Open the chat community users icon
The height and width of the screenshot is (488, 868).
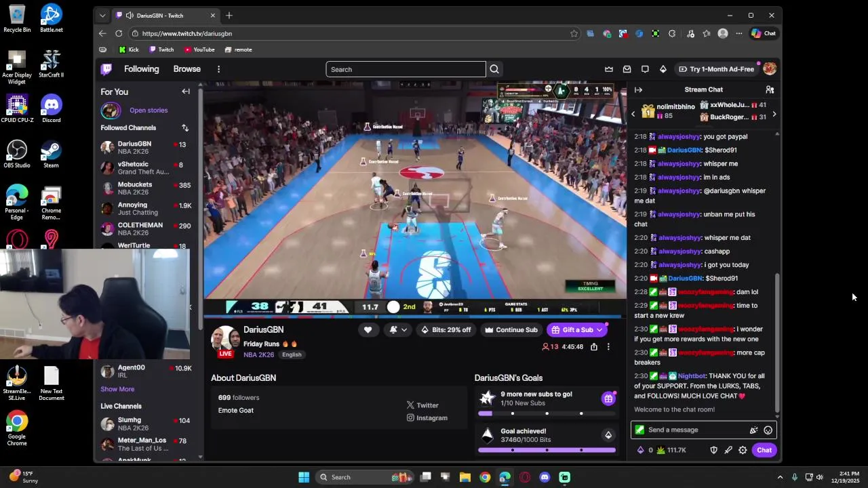pyautogui.click(x=770, y=89)
